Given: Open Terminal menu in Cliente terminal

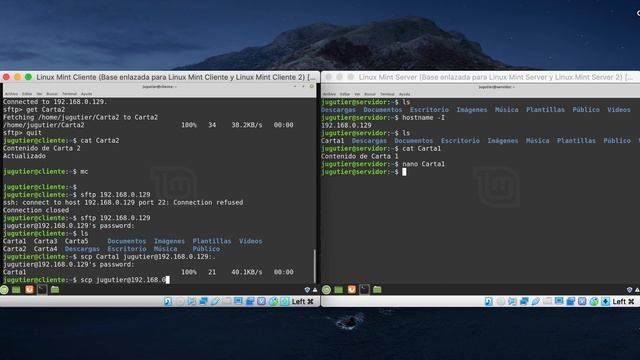Looking at the screenshot, I should tap(69, 93).
